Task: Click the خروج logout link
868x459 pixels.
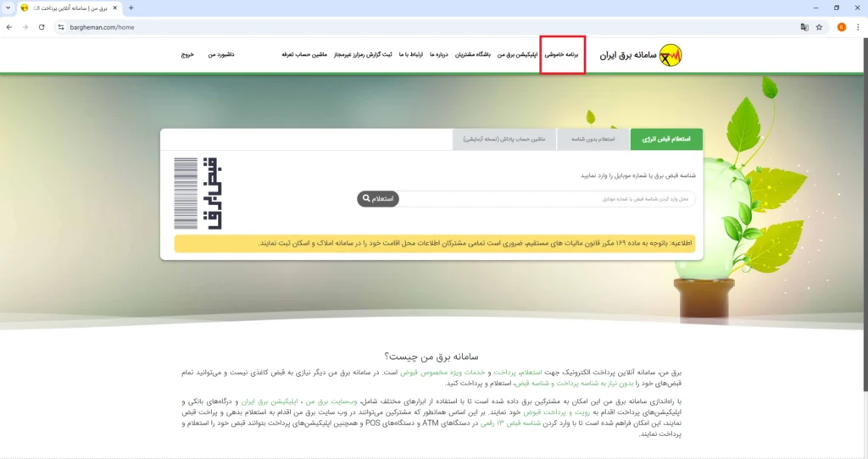Action: [186, 55]
